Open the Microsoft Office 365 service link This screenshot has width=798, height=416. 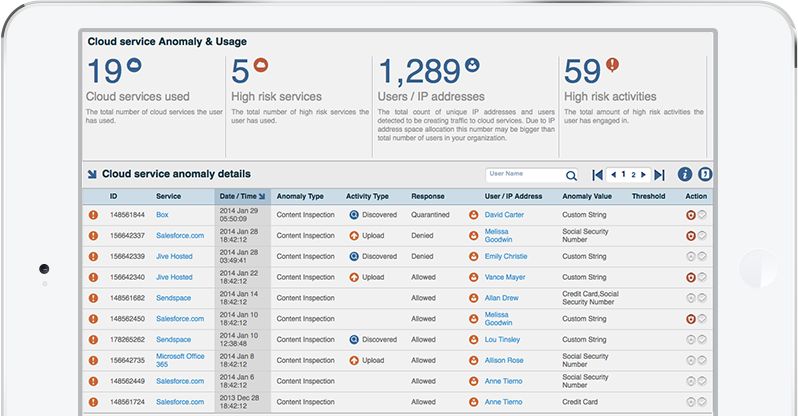180,360
